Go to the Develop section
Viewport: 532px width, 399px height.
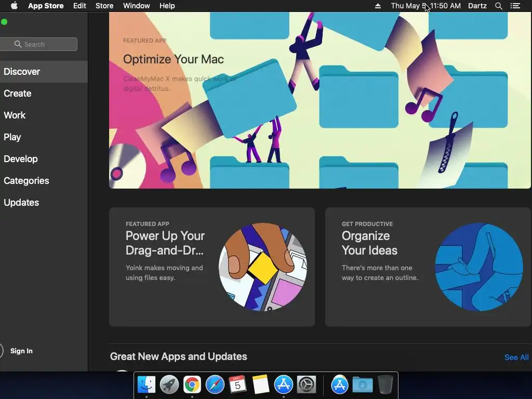[44, 159]
